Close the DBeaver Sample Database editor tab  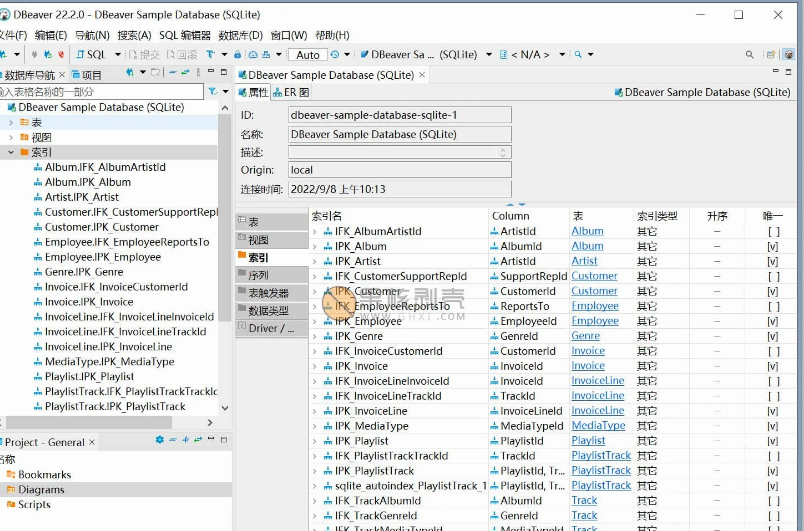click(422, 75)
